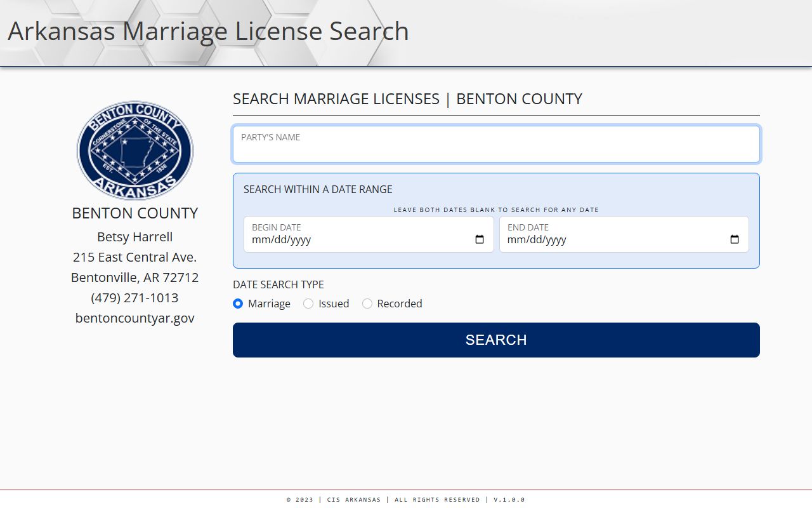Select the year segment of End Date

(554, 240)
